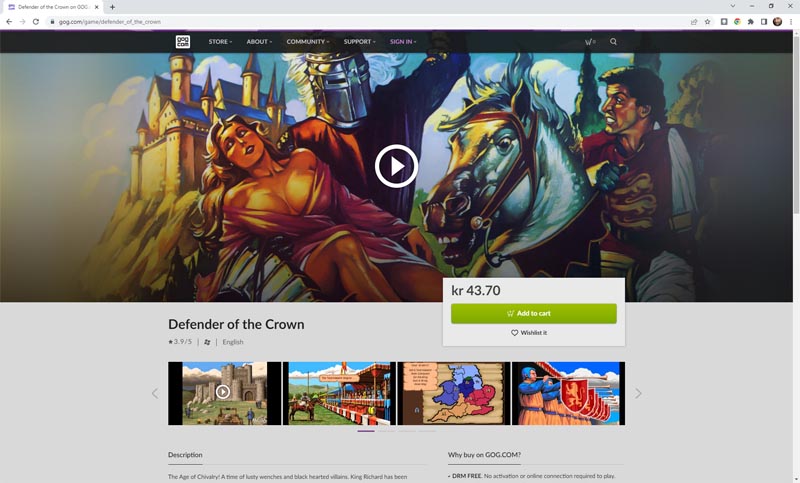Click the kr 43.70 price text
The width and height of the screenshot is (800, 483).
coord(476,291)
